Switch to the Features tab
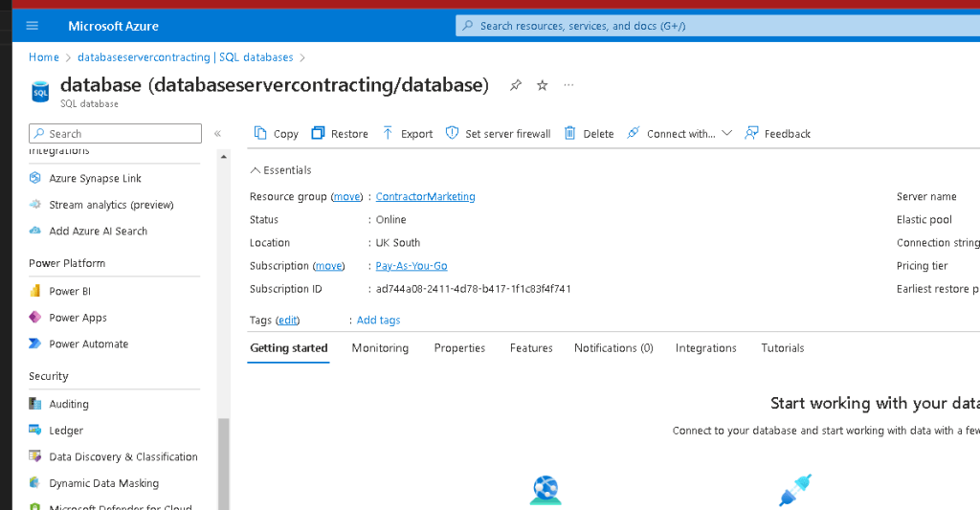The width and height of the screenshot is (980, 510). 531,348
